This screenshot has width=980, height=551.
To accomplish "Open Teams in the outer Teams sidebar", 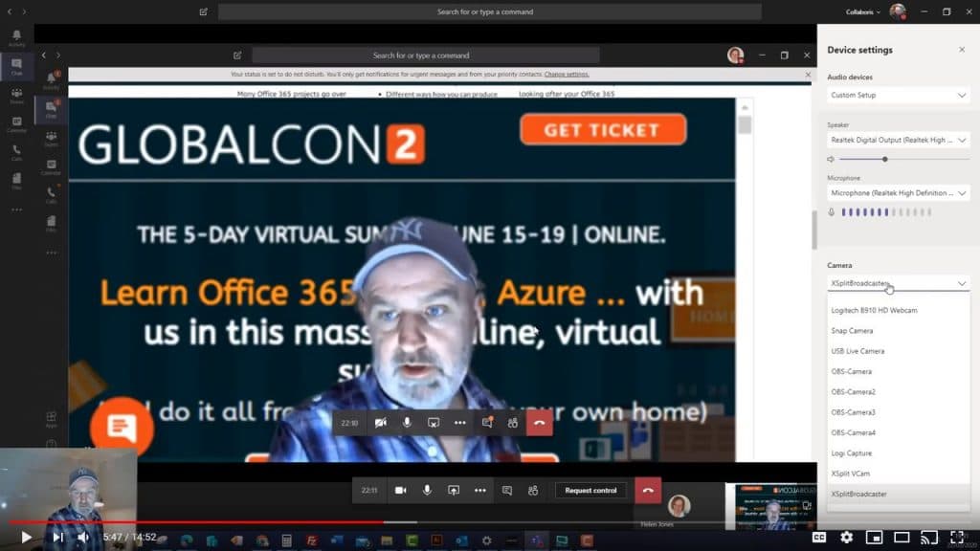I will [17, 95].
